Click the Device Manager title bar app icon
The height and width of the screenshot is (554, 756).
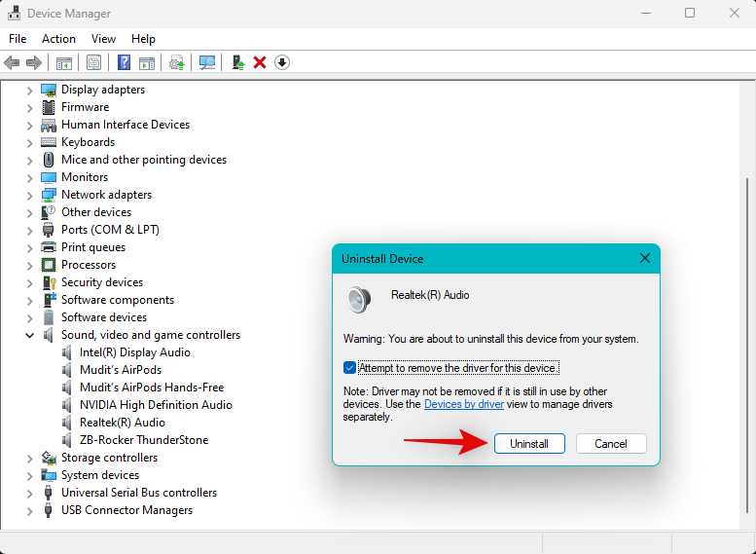(14, 13)
